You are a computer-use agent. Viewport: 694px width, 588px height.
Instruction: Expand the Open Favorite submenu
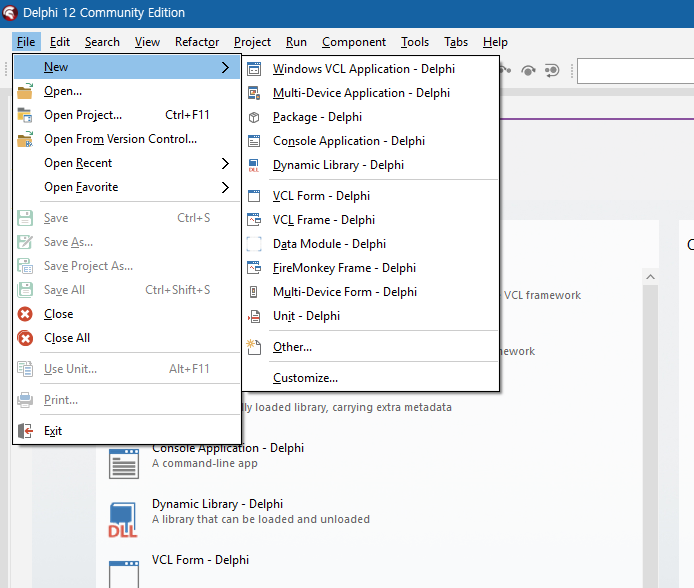click(225, 187)
